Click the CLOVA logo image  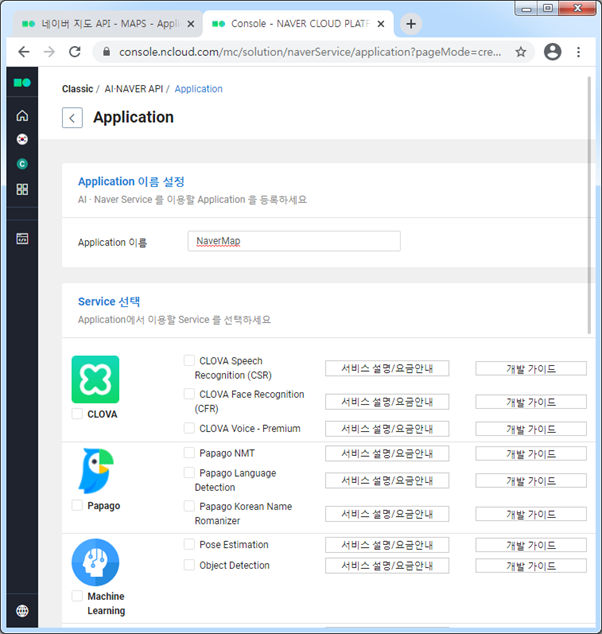(95, 379)
